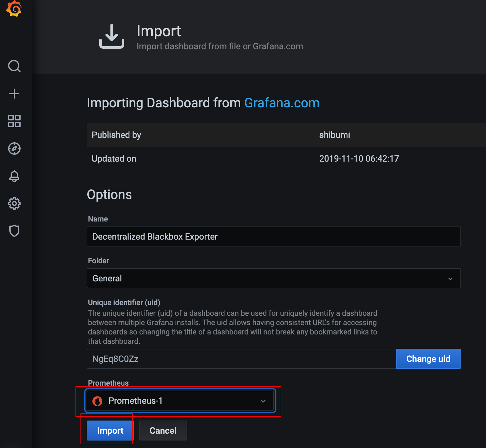Open the Create plus menu
The width and height of the screenshot is (486, 448).
coord(14,94)
